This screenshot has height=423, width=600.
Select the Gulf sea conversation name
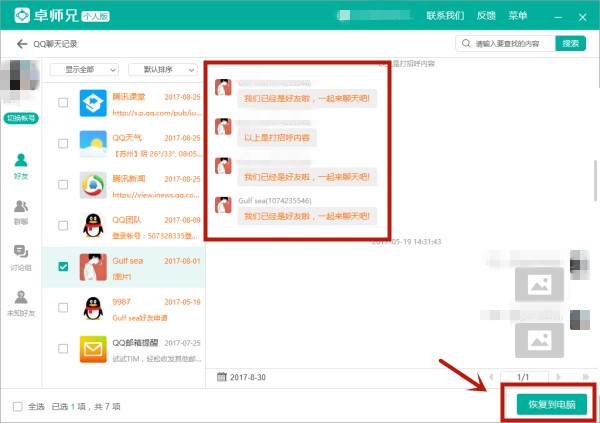point(127,261)
